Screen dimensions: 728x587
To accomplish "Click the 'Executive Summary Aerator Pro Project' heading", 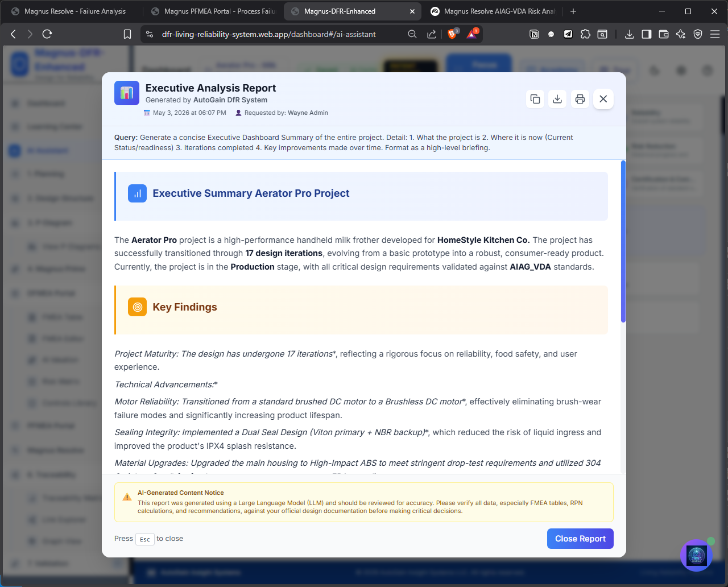I will [x=251, y=193].
